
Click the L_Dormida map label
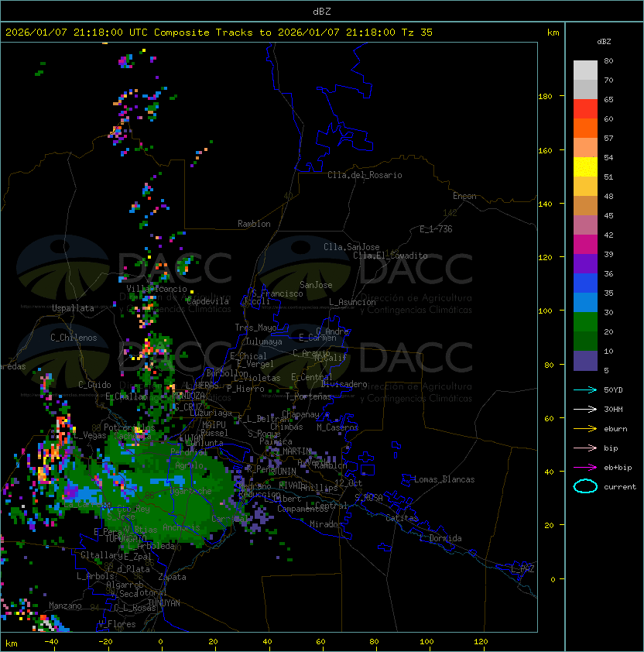[440, 538]
